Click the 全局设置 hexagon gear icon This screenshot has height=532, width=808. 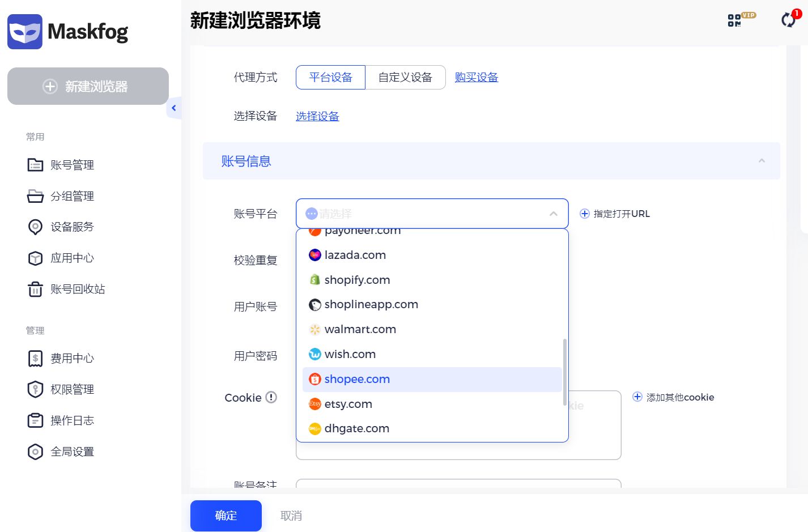[35, 452]
